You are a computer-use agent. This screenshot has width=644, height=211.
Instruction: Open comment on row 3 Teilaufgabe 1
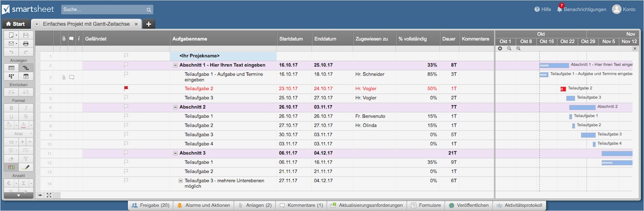point(71,77)
